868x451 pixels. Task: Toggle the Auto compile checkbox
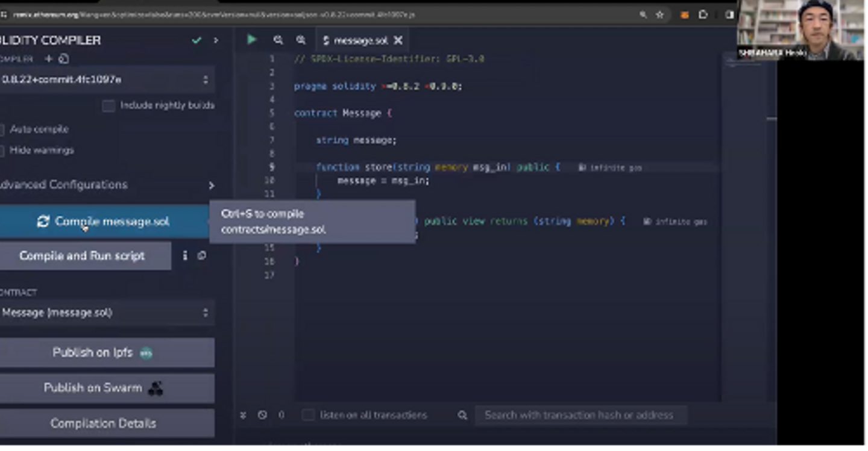[x=2, y=129]
